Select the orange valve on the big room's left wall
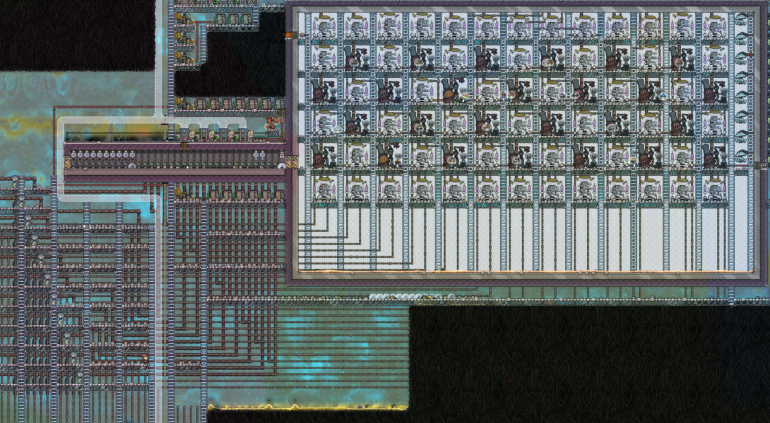Screen dimensions: 770x423 [x=289, y=35]
